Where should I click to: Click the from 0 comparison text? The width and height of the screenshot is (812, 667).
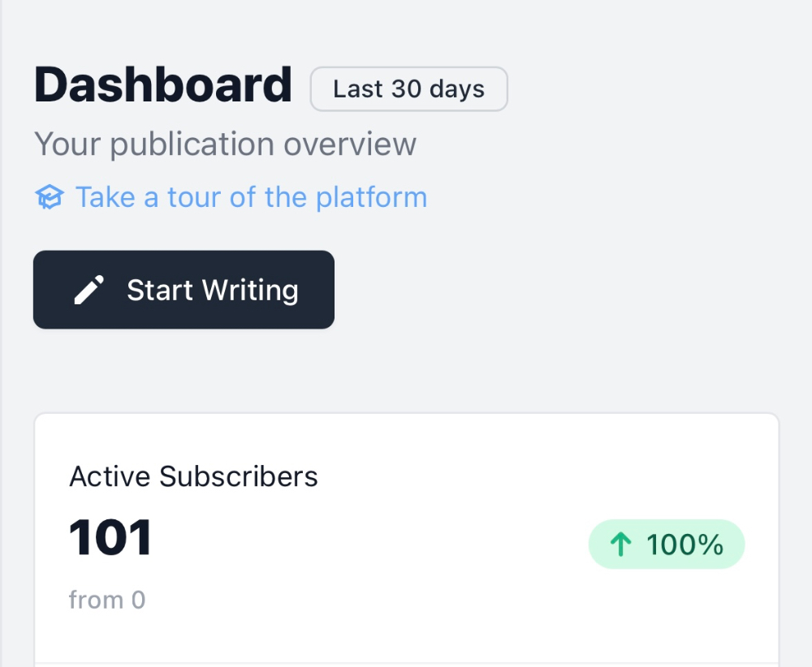coord(107,600)
